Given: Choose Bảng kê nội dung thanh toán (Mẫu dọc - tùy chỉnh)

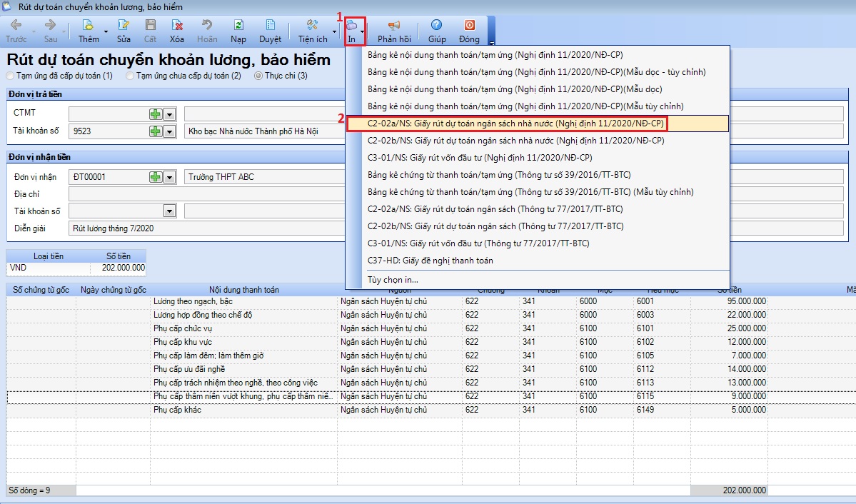Looking at the screenshot, I should [x=537, y=72].
